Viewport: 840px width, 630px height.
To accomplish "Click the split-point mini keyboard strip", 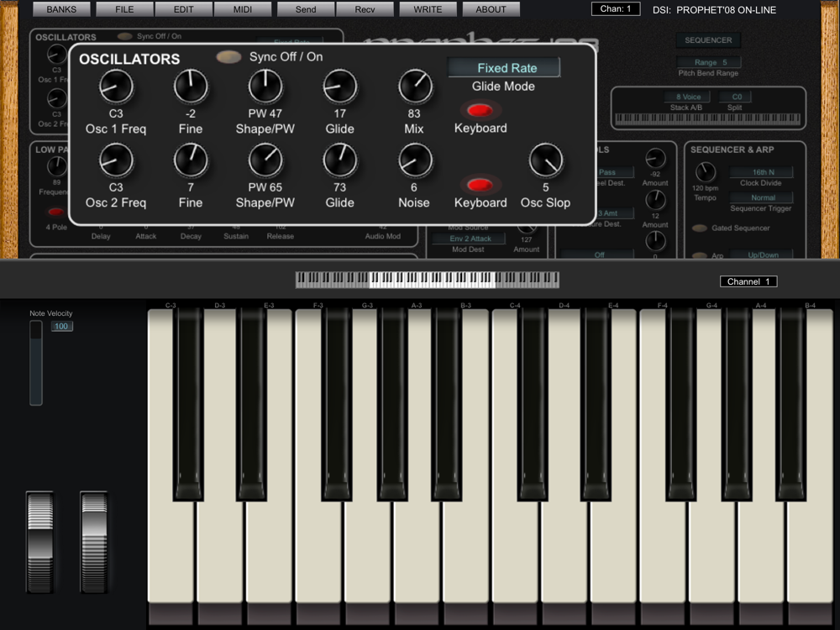I will 707,119.
